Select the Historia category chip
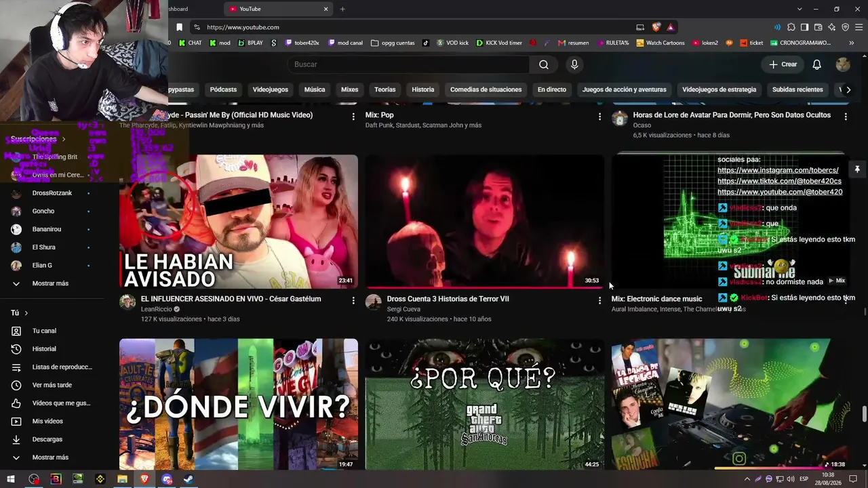 [423, 89]
